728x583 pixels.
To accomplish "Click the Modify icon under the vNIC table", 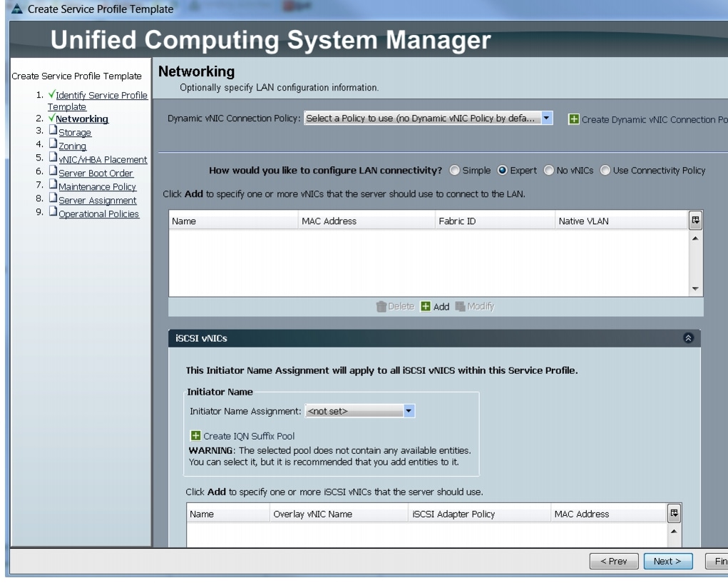I will pos(460,306).
